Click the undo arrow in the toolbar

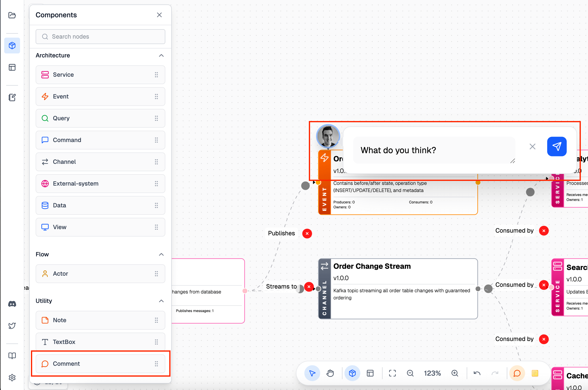tap(477, 373)
